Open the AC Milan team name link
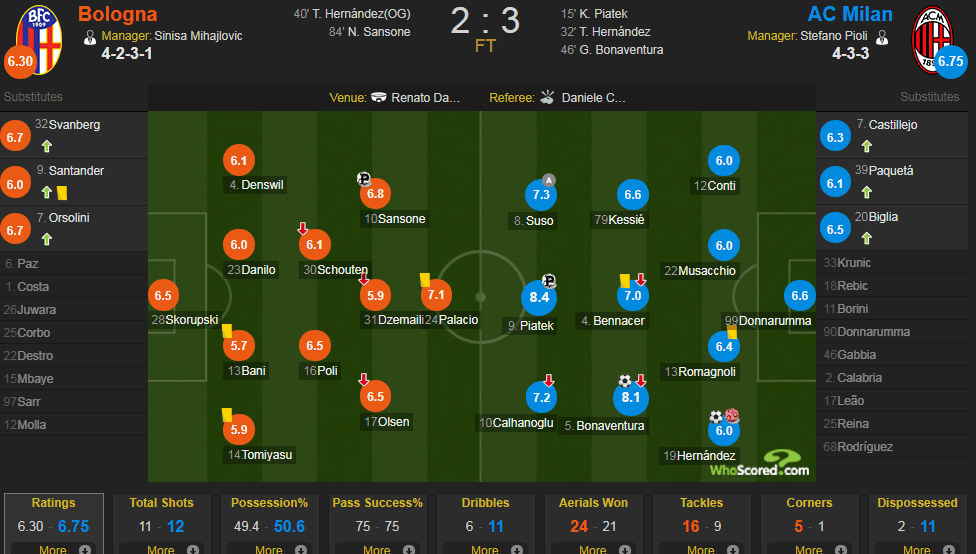976x554 pixels. [850, 14]
